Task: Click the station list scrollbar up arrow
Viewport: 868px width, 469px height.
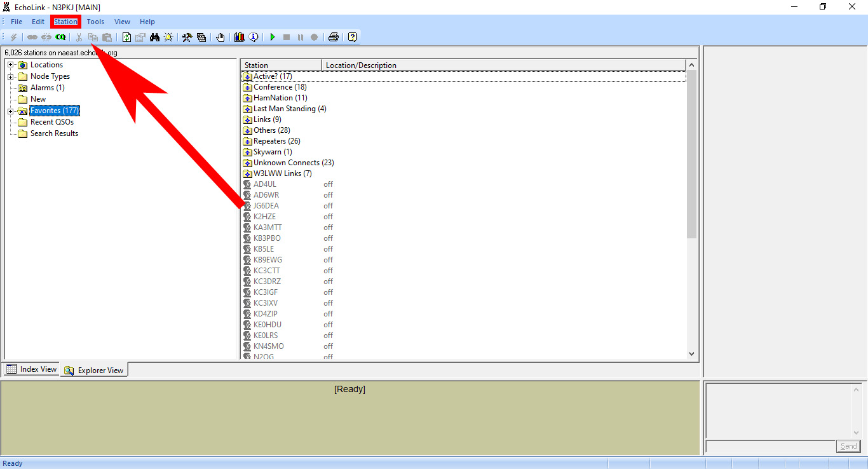Action: click(692, 65)
